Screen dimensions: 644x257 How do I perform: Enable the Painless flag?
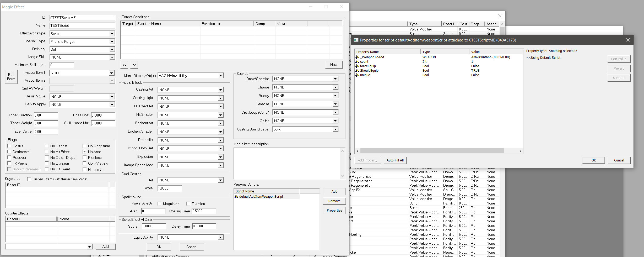[x=85, y=158]
